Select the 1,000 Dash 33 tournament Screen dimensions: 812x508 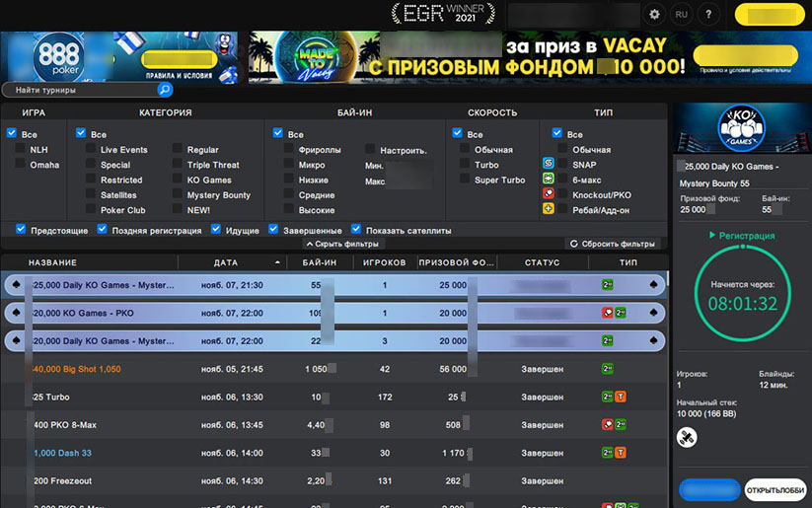(x=334, y=453)
